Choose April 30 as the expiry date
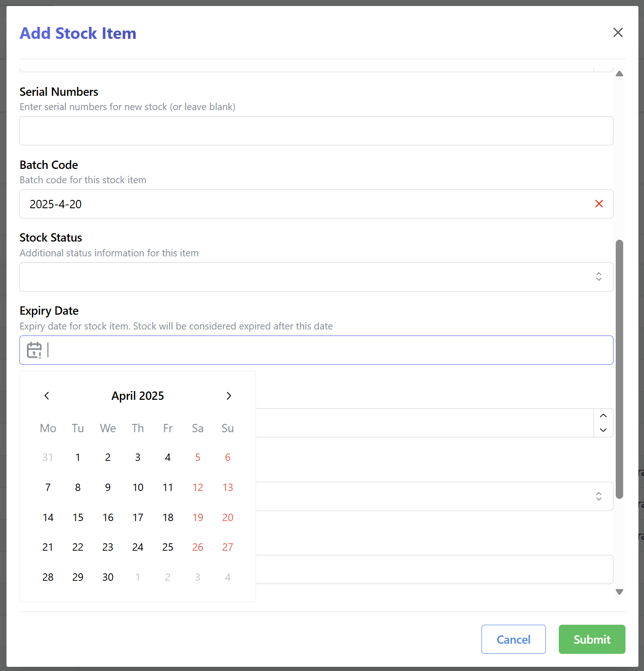 [108, 577]
